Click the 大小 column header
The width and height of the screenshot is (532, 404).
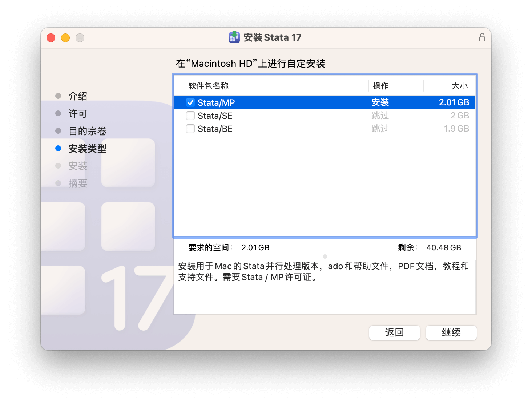pyautogui.click(x=459, y=86)
